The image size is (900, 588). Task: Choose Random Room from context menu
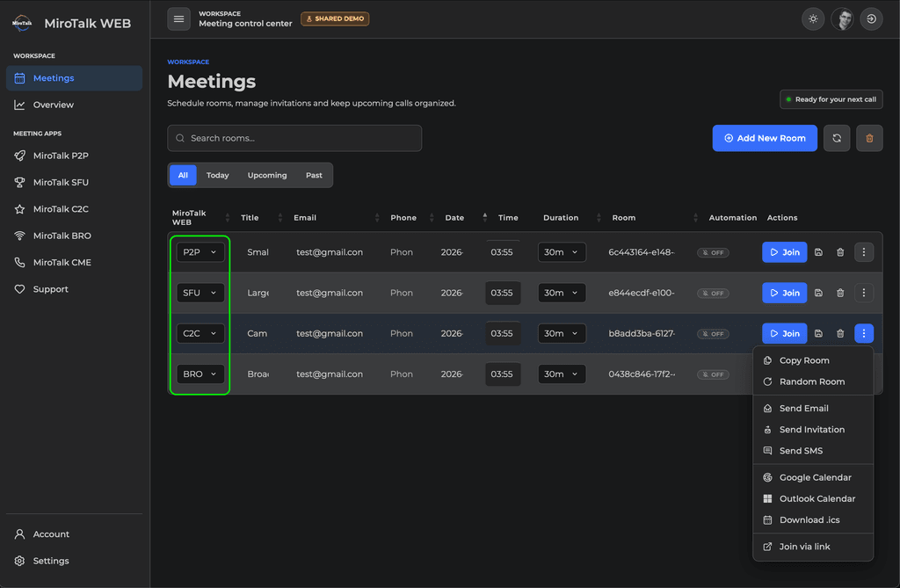tap(813, 381)
